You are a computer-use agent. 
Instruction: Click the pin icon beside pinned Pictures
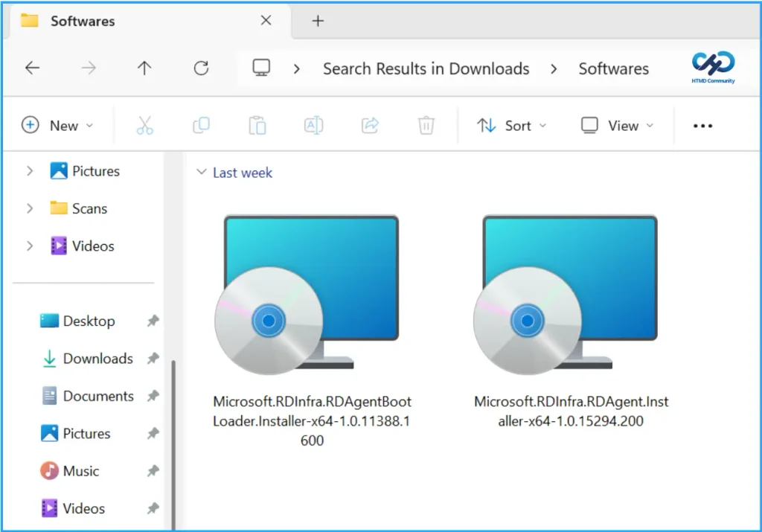(153, 433)
